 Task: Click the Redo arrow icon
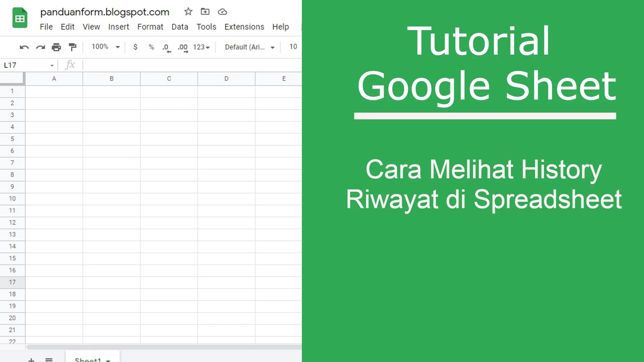click(x=40, y=47)
